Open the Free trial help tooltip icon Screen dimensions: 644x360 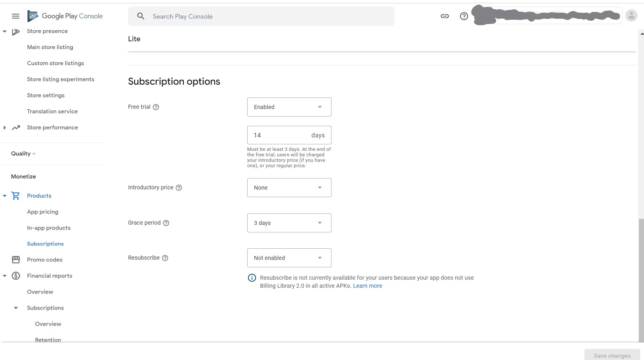(x=156, y=107)
